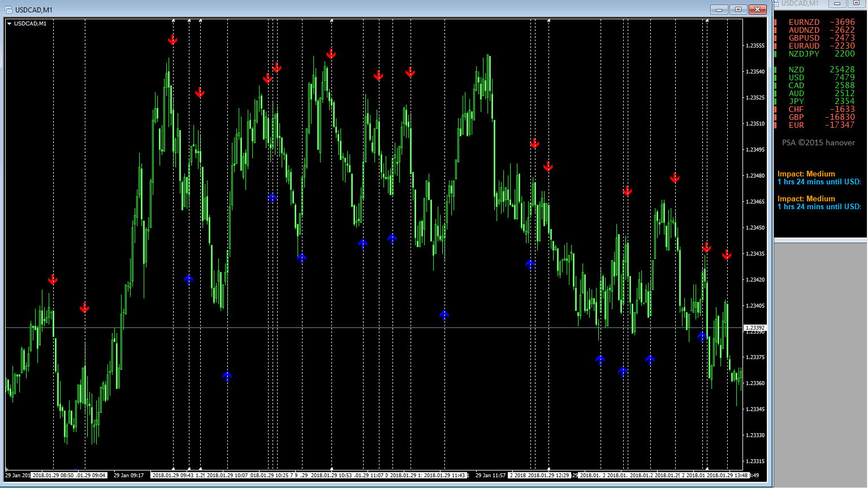
Task: Minimize the second USDCAD,M1 window on the right
Action: 837,3
